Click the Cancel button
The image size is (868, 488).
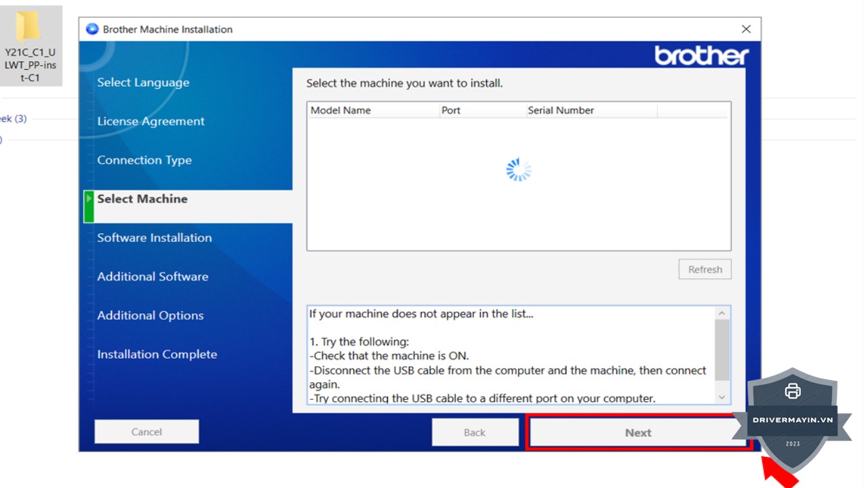tap(146, 432)
